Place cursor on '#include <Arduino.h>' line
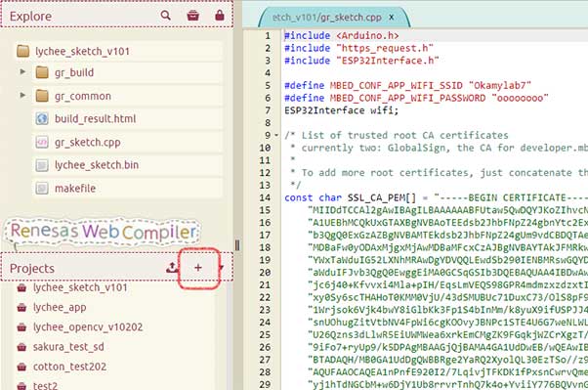Image resolution: width=588 pixels, height=390 pixels. click(341, 35)
